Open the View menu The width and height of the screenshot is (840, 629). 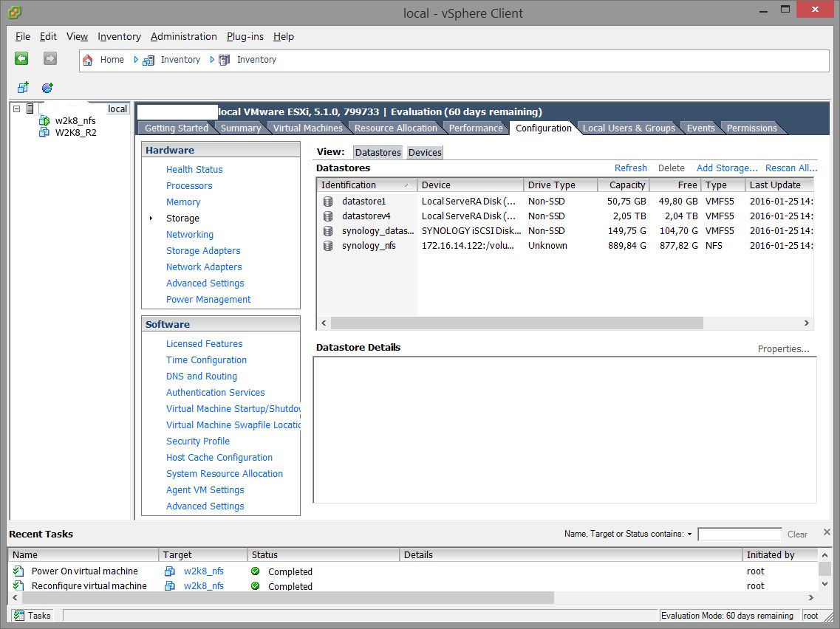(x=77, y=36)
